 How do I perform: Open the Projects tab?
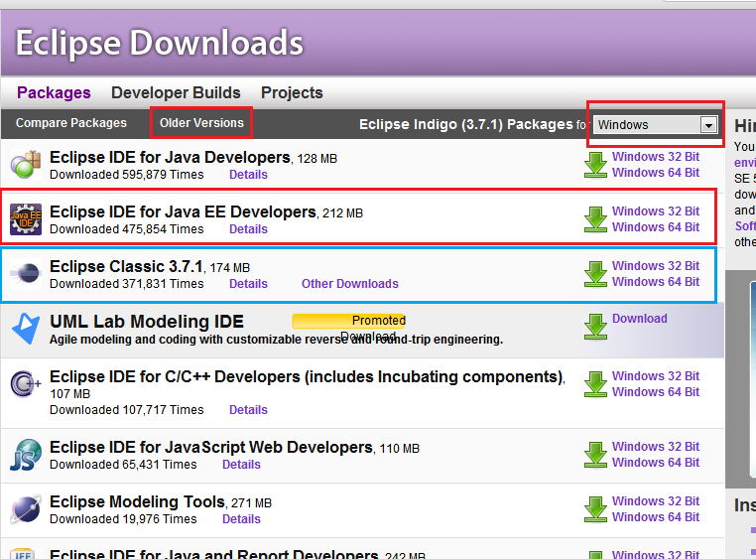[x=292, y=92]
